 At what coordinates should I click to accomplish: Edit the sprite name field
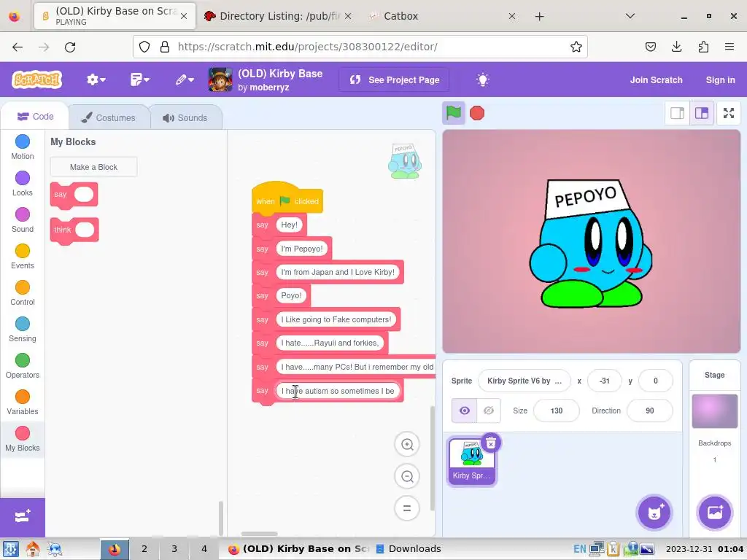[x=524, y=381]
